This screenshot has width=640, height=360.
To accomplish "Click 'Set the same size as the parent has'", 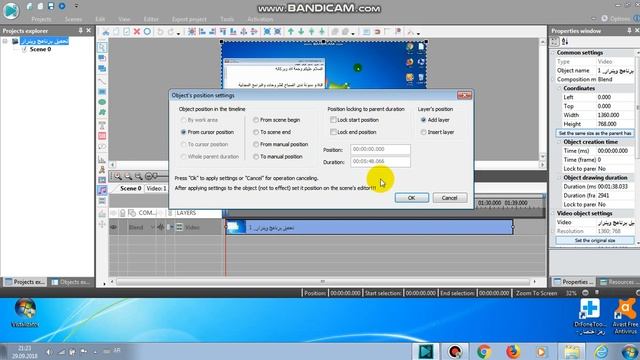I will [x=595, y=133].
